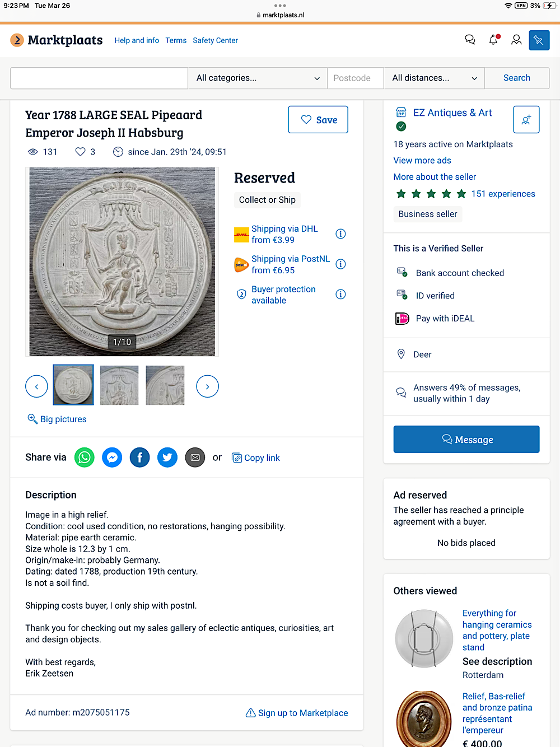Share the ad via Facebook Messenger

[x=112, y=457]
